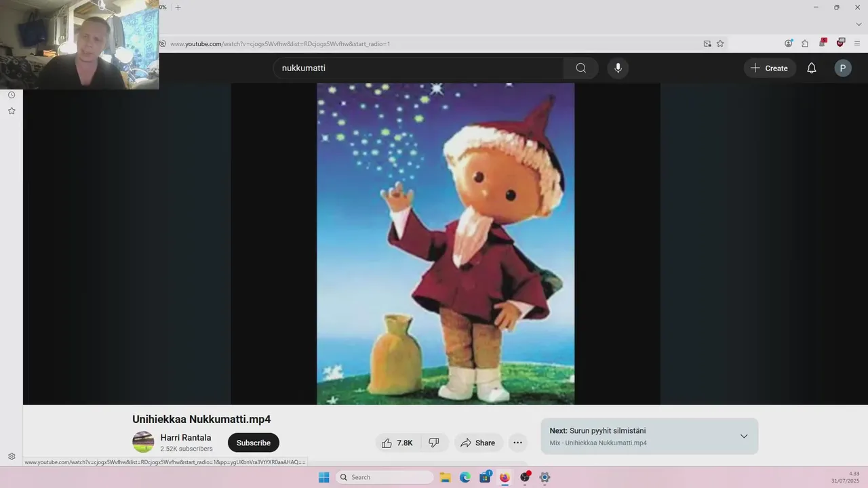Open bookmarks star icon in sidebar

click(x=12, y=110)
